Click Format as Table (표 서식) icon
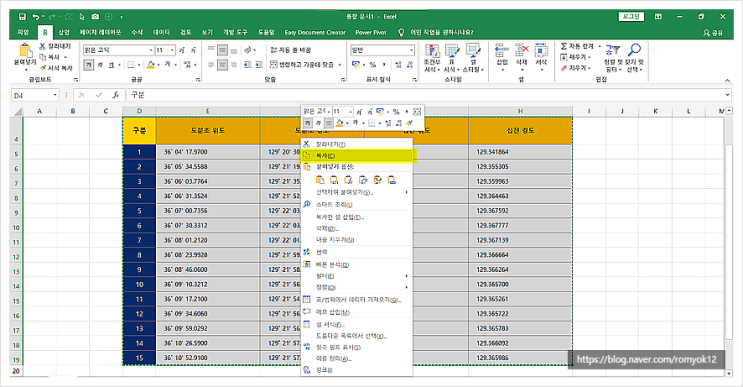The image size is (743, 387). [452, 51]
